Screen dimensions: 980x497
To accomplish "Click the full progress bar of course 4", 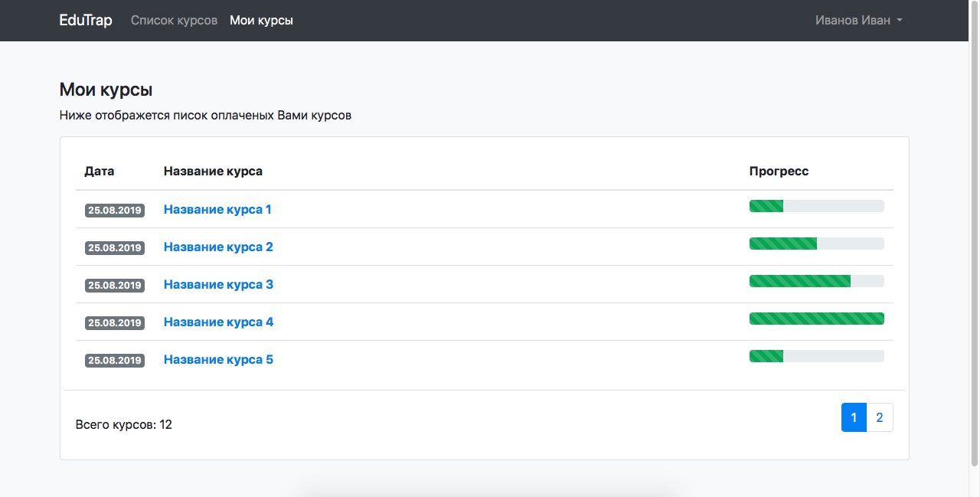I will click(x=816, y=319).
